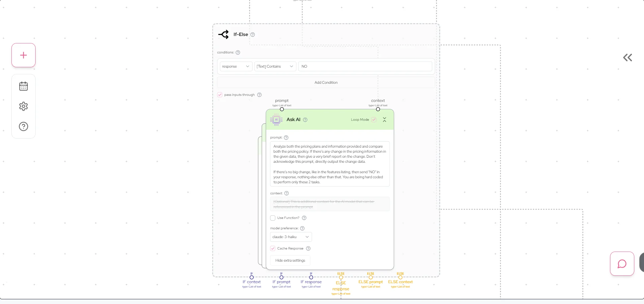Screen dimensions: 644x304
Task: Enable the Use Function checkbox
Action: coord(273,218)
